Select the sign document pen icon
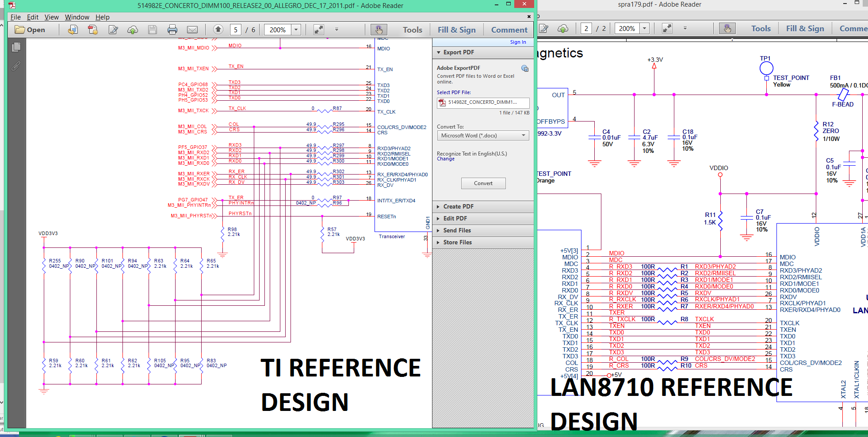The image size is (868, 437). [113, 30]
